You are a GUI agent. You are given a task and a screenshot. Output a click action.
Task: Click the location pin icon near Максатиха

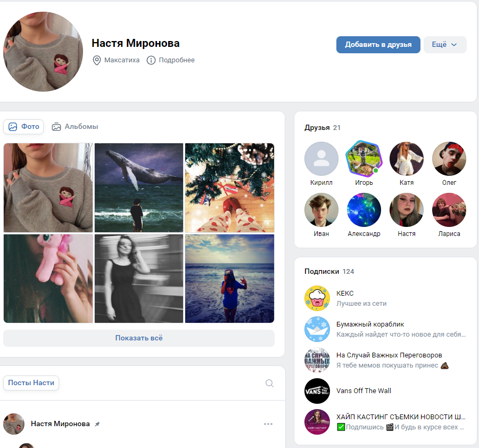point(96,60)
